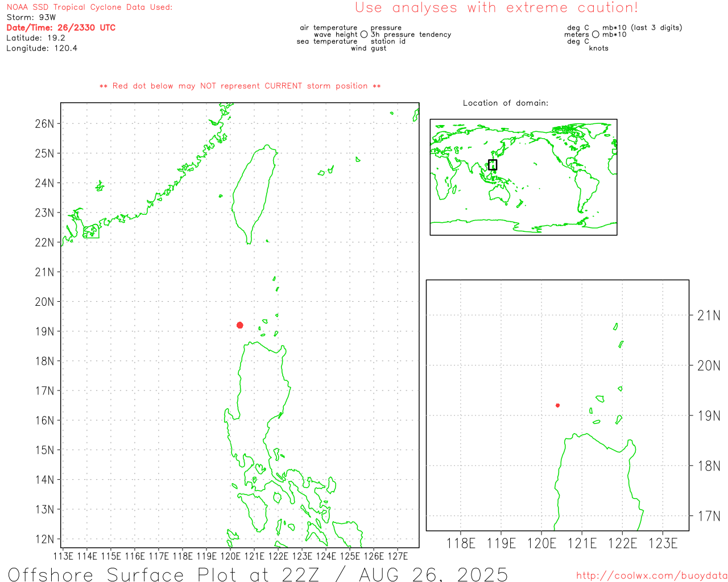Click the 'Storm: 93W' text
This screenshot has height=582, width=728.
click(x=31, y=18)
